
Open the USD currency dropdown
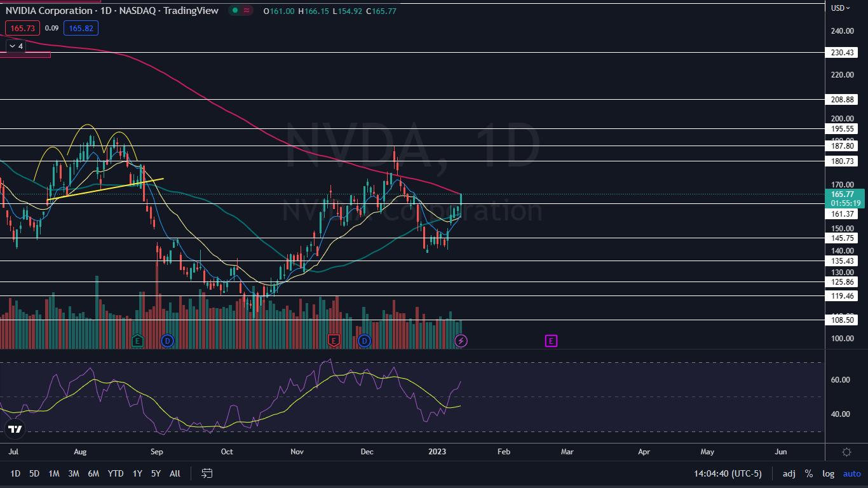(x=841, y=8)
